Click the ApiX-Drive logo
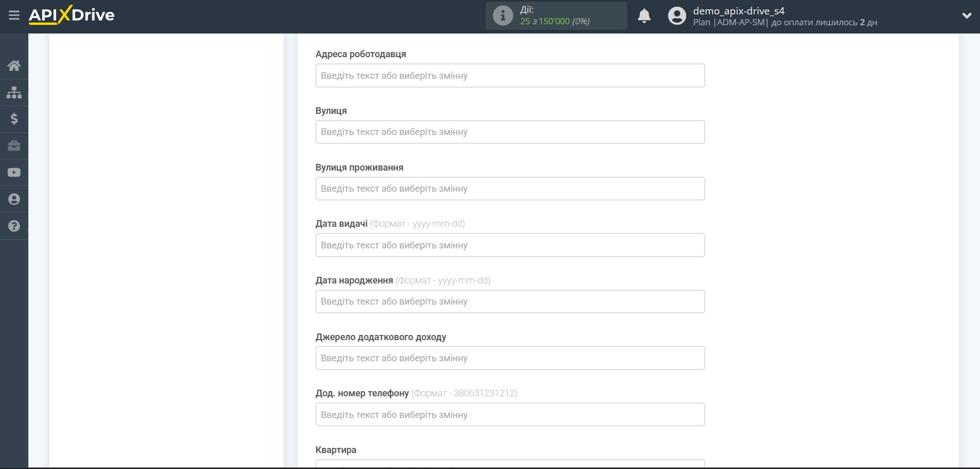 click(72, 15)
